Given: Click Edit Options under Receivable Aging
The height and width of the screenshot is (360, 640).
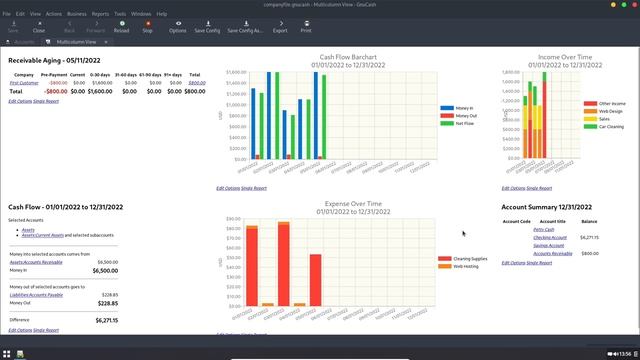Looking at the screenshot, I should (20, 101).
